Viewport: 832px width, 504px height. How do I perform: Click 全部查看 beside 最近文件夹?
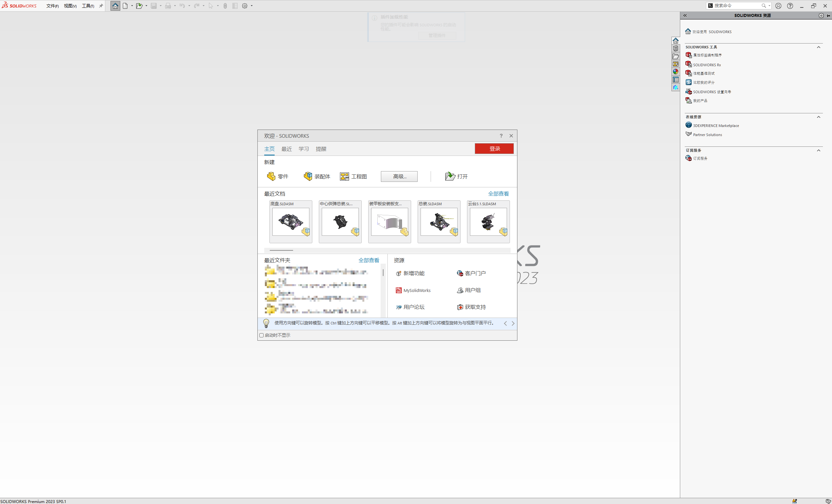point(369,260)
